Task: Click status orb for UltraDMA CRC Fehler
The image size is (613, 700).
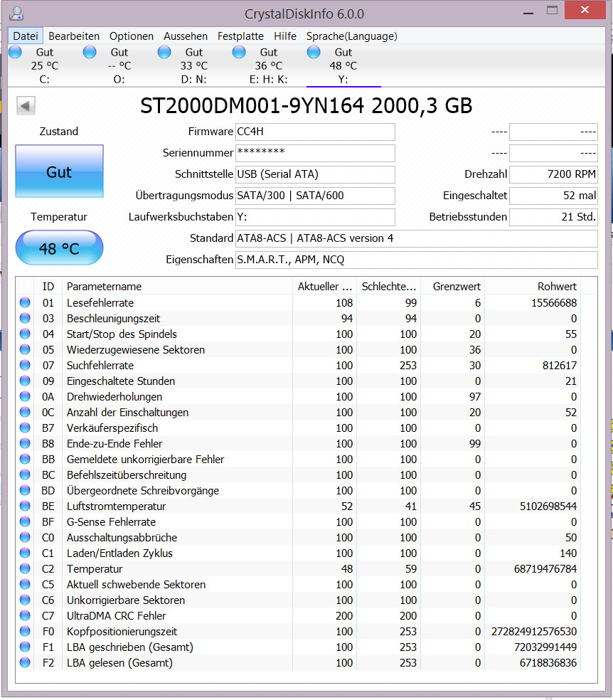Action: (x=25, y=615)
